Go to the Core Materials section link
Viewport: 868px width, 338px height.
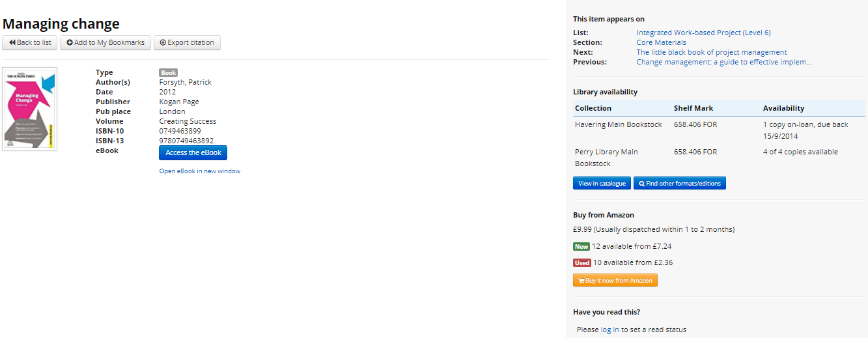(661, 42)
